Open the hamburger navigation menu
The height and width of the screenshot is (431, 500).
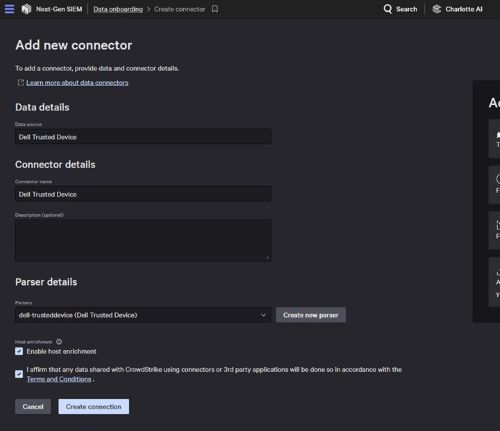10,9
